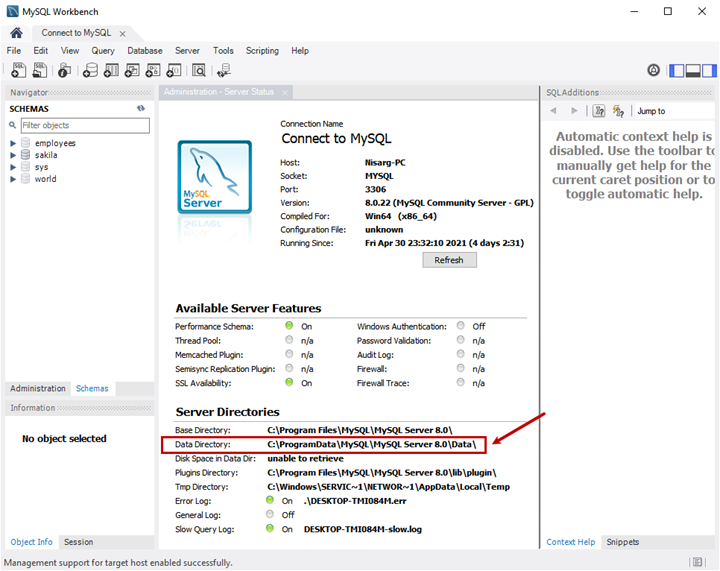Select the sakila schema database icon
This screenshot has width=720, height=571.
tap(26, 155)
